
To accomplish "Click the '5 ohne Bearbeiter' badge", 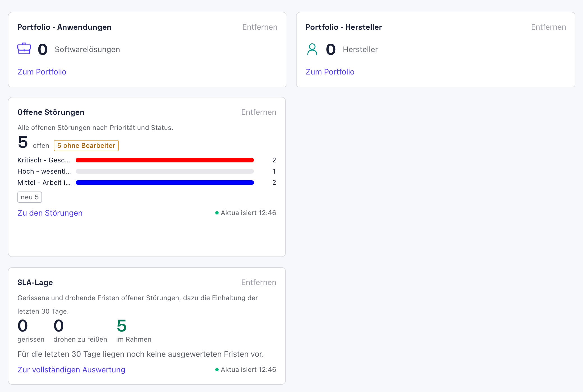I will 86,146.
